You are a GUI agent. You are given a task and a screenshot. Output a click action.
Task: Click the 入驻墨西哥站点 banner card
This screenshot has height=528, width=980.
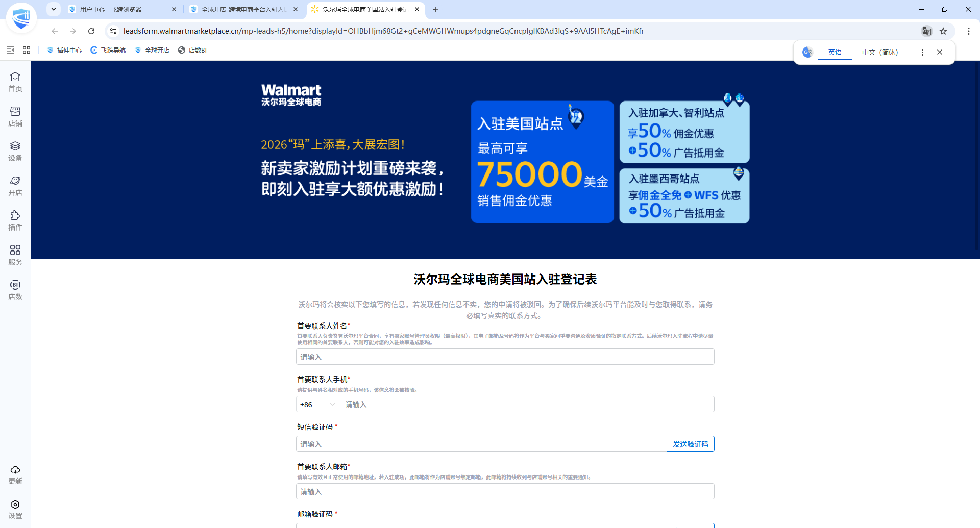[684, 195]
